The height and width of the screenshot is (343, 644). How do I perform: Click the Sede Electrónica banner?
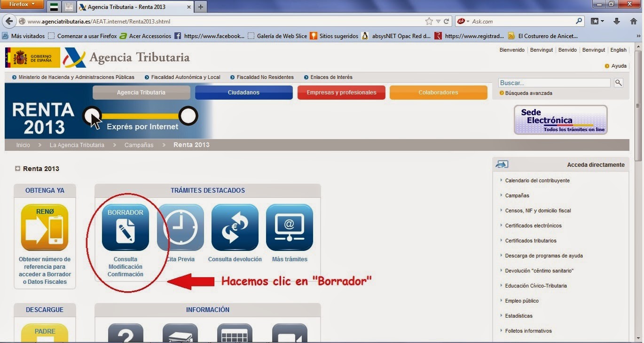(x=561, y=120)
